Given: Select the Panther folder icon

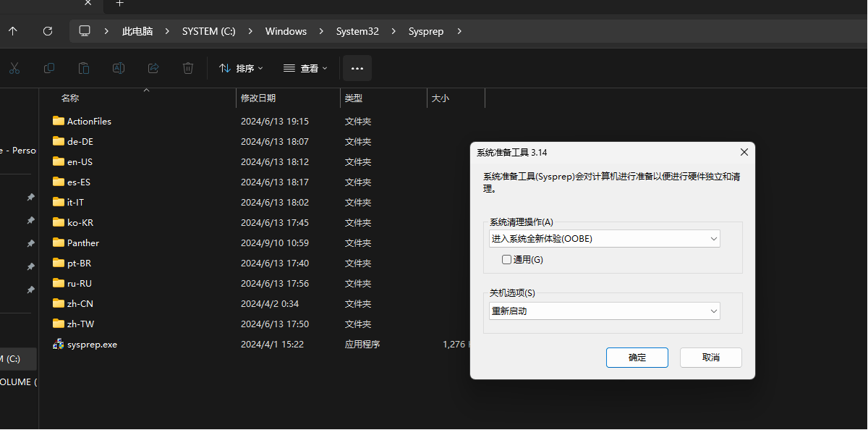Looking at the screenshot, I should (59, 243).
